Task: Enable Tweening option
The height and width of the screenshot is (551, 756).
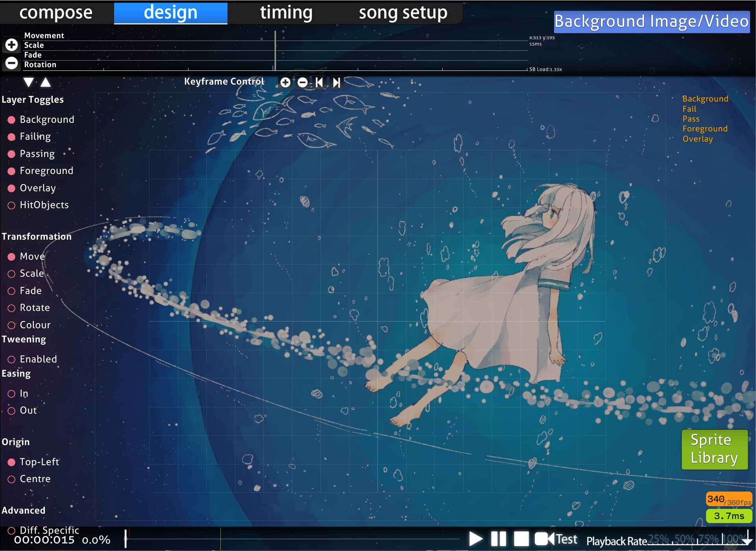Action: click(x=32, y=359)
